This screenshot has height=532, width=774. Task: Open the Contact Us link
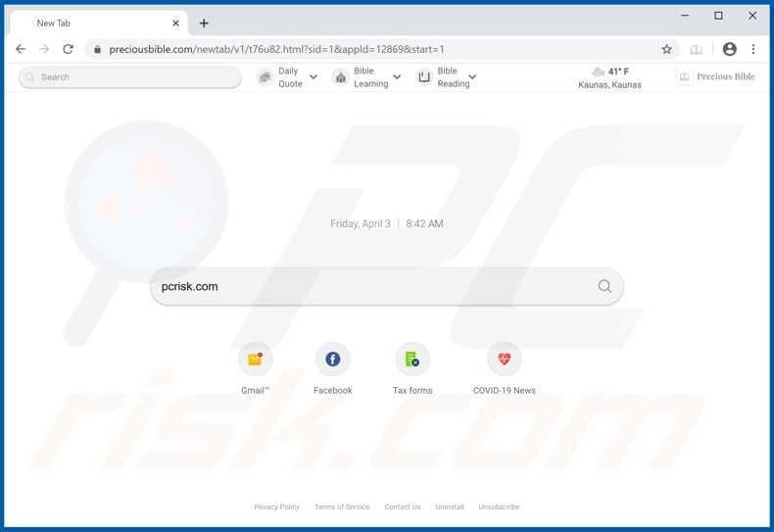(403, 507)
